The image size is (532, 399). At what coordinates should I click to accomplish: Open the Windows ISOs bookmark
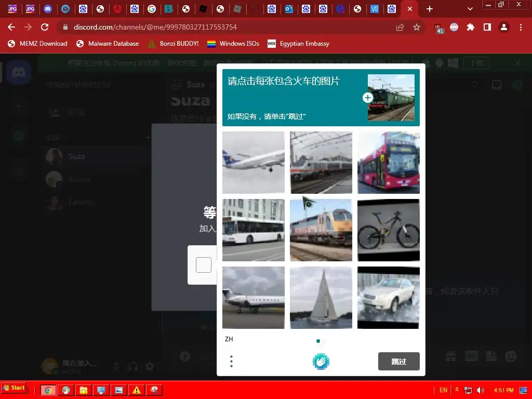tap(233, 44)
